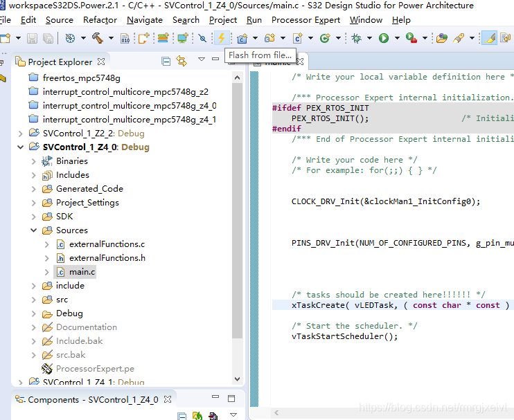Open the Run menu
The image size is (514, 420).
[x=254, y=20]
